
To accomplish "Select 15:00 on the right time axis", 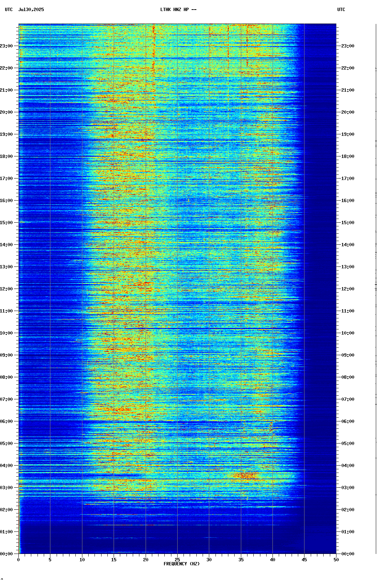I will (x=348, y=223).
